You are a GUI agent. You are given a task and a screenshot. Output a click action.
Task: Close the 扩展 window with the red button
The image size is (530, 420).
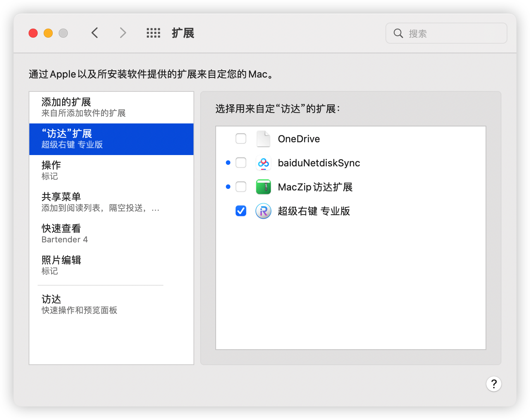tap(33, 33)
